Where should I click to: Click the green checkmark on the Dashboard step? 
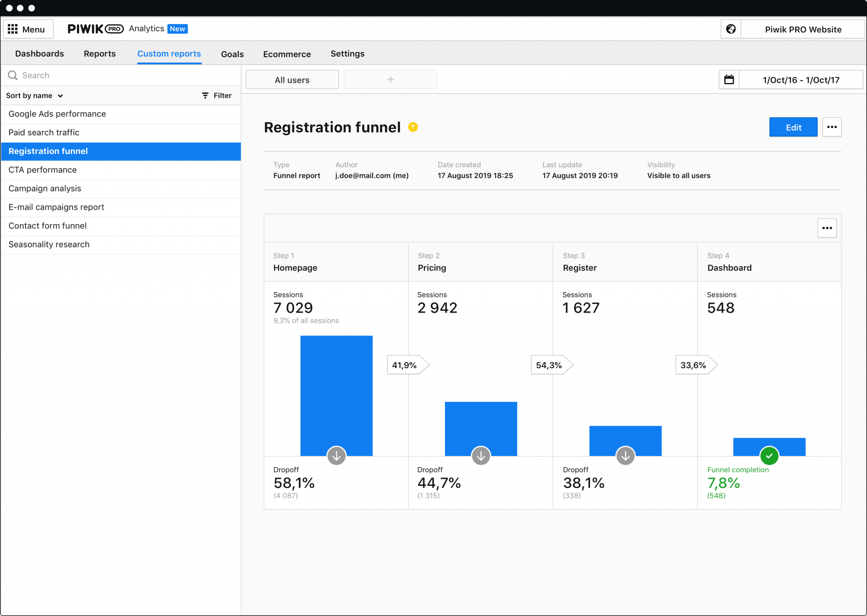click(769, 456)
